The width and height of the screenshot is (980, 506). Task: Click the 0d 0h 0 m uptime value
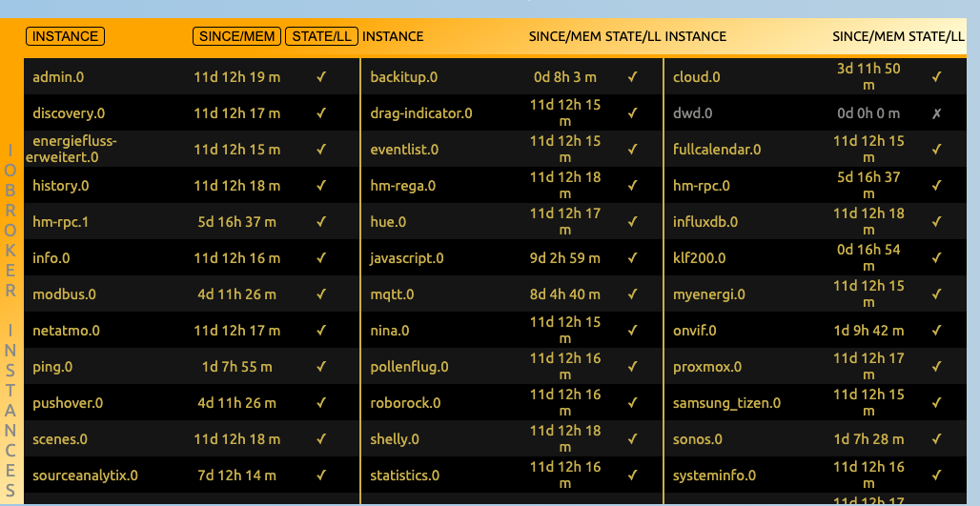tap(868, 113)
